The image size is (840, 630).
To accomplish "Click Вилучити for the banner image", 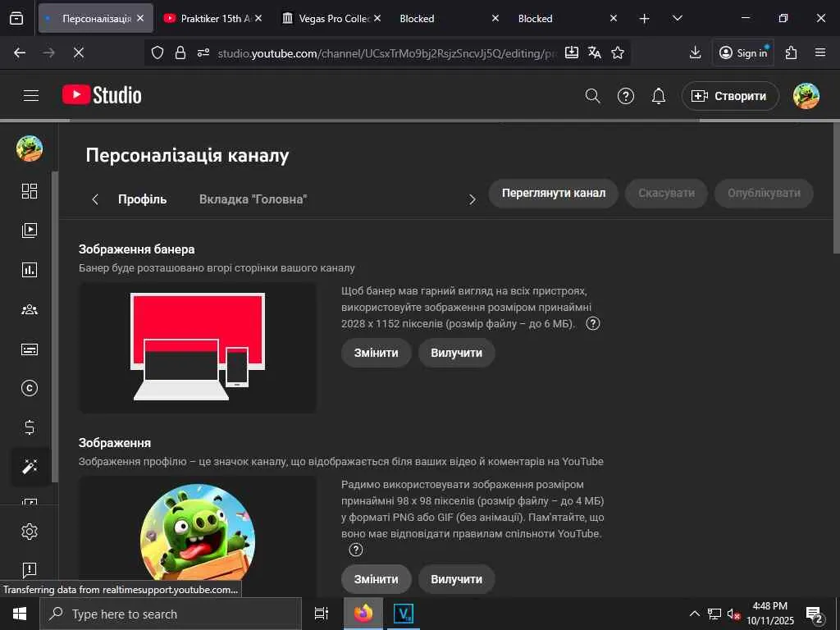I will [x=456, y=353].
